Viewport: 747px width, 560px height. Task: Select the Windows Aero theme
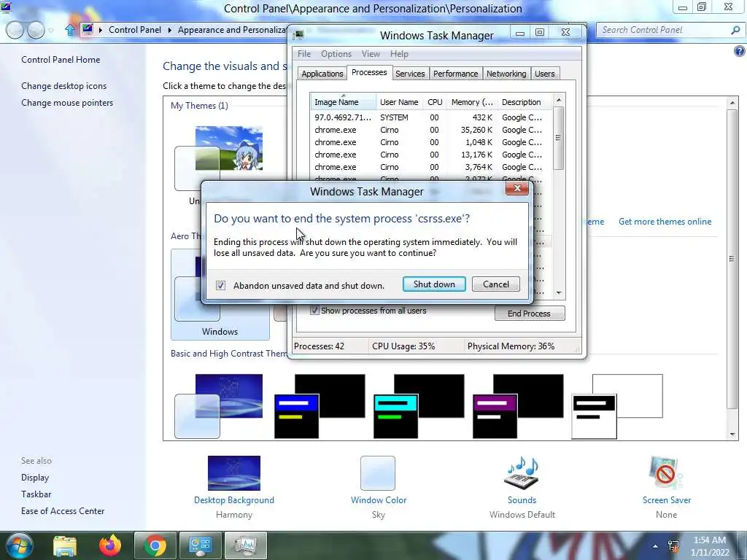(220, 295)
